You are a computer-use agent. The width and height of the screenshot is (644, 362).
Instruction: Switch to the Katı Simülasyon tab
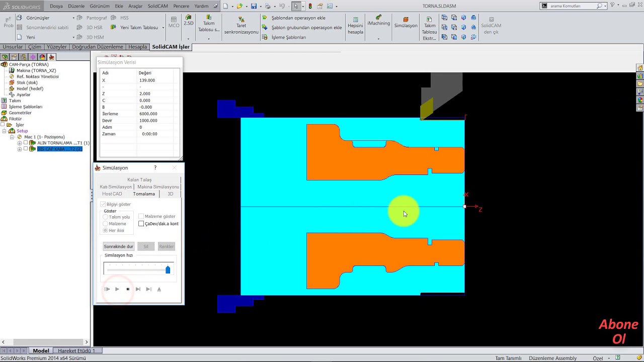(116, 187)
